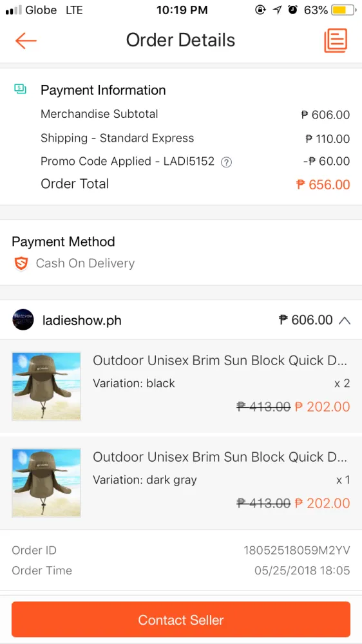
Task: Open dark gray variation hat thumbnail
Action: pyautogui.click(x=46, y=482)
